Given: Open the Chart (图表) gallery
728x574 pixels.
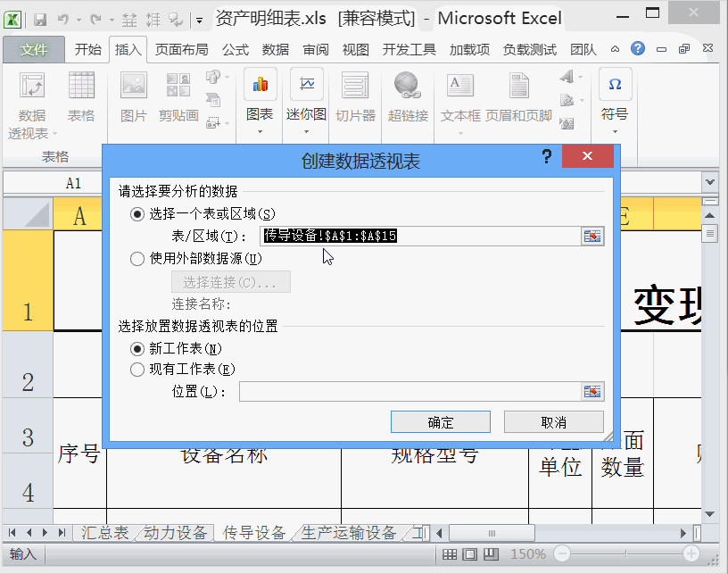Looking at the screenshot, I should click(x=260, y=84).
